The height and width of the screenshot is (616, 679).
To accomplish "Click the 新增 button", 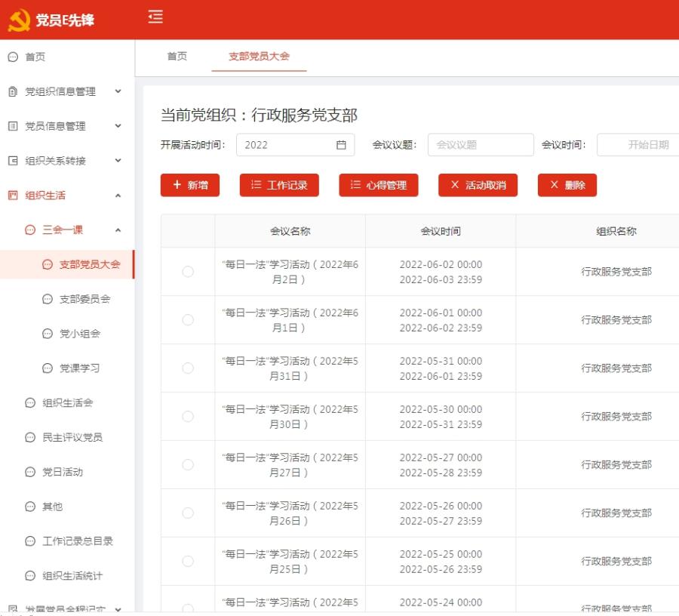I will 190,185.
